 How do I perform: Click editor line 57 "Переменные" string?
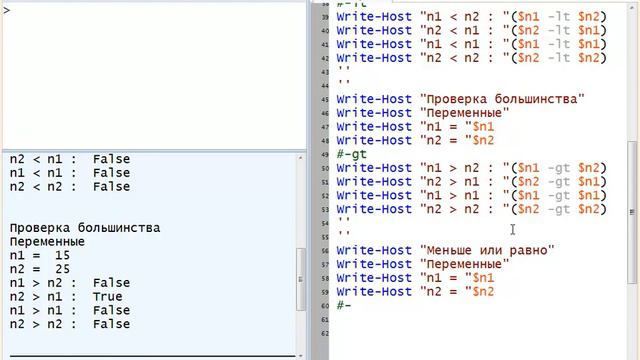[464, 264]
